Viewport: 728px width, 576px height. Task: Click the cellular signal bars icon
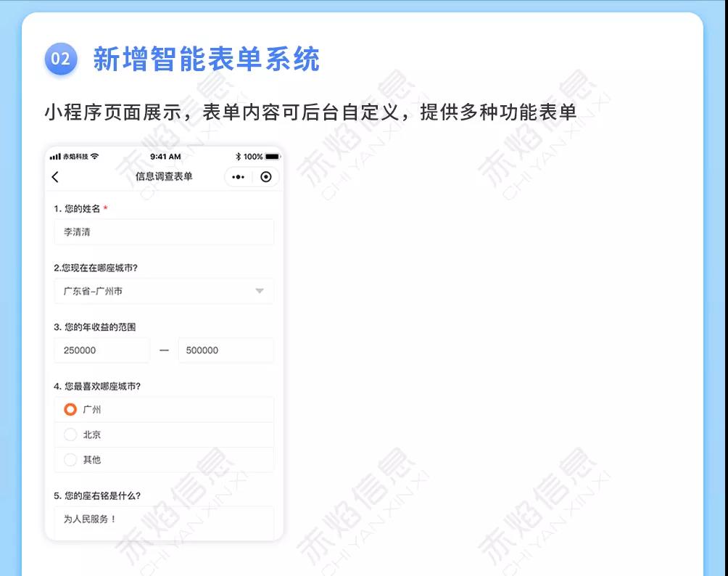55,157
